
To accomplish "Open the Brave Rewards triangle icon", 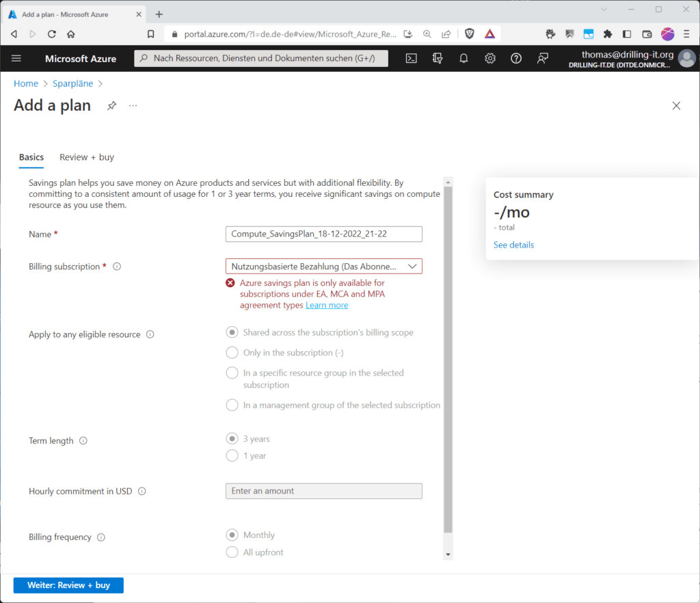I will pyautogui.click(x=489, y=34).
